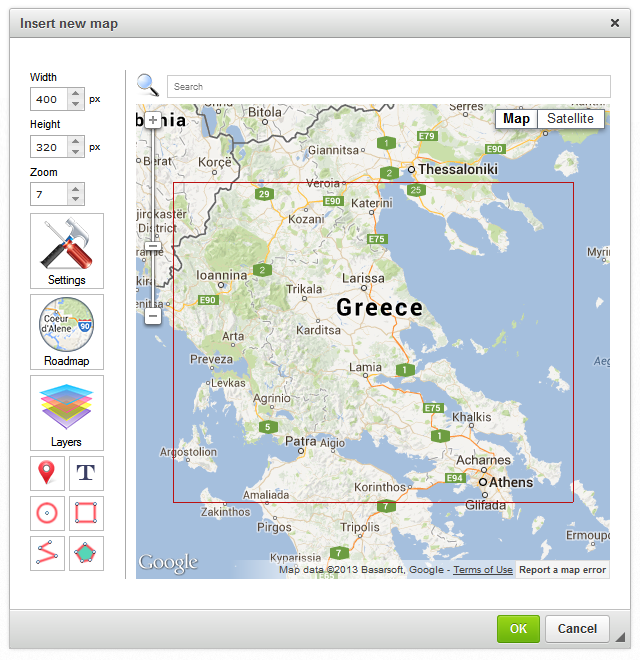Select the text label tool
This screenshot has height=660, width=640.
(86, 473)
